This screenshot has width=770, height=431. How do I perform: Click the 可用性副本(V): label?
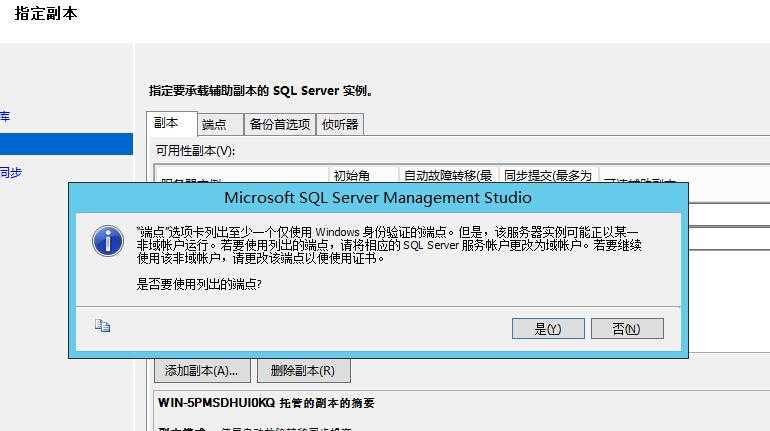[x=195, y=151]
